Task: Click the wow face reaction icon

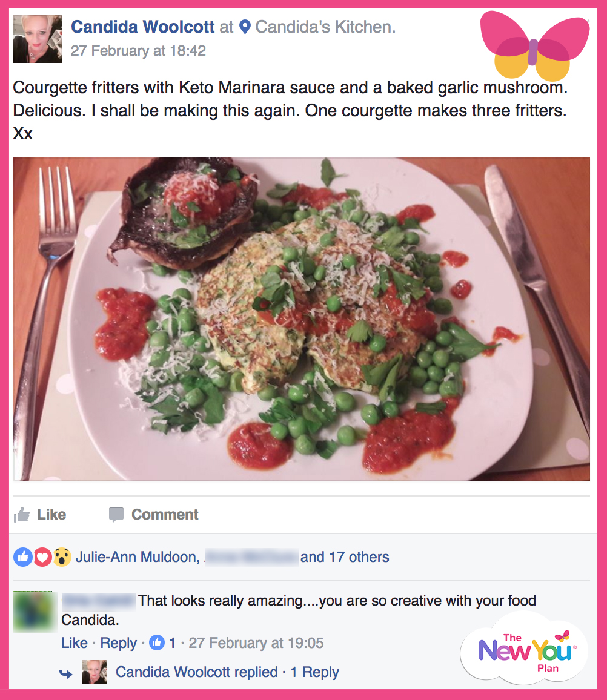Action: point(62,557)
